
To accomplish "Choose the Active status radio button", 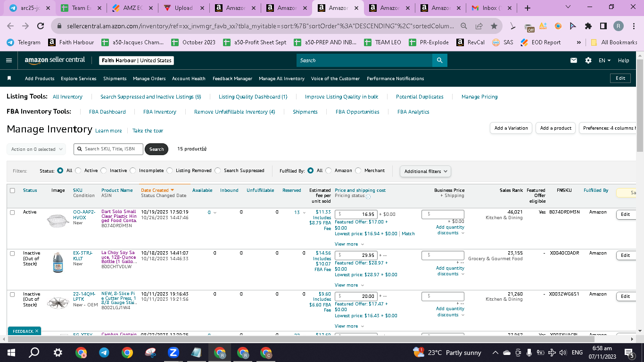I will (x=78, y=171).
